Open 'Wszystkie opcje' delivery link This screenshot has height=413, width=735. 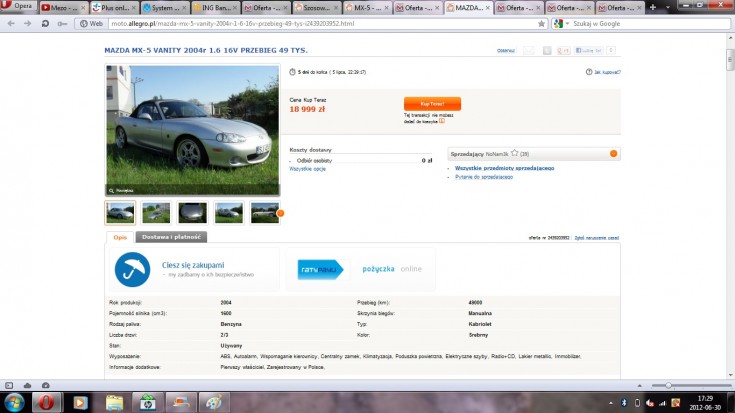coord(308,169)
